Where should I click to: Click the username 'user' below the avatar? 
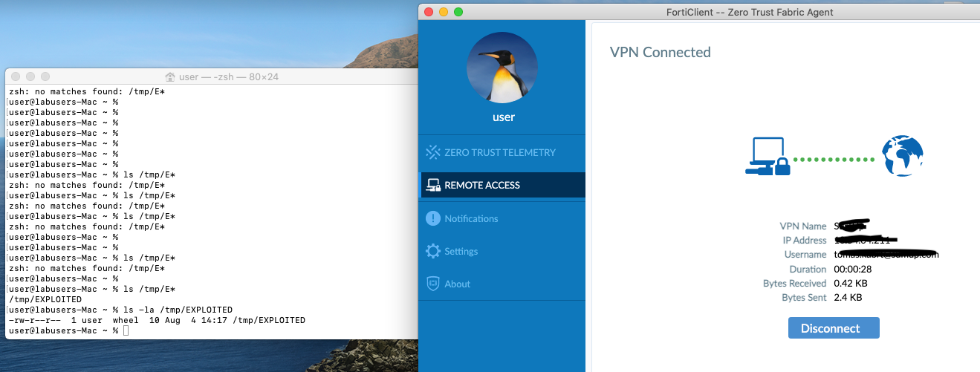[x=503, y=117]
